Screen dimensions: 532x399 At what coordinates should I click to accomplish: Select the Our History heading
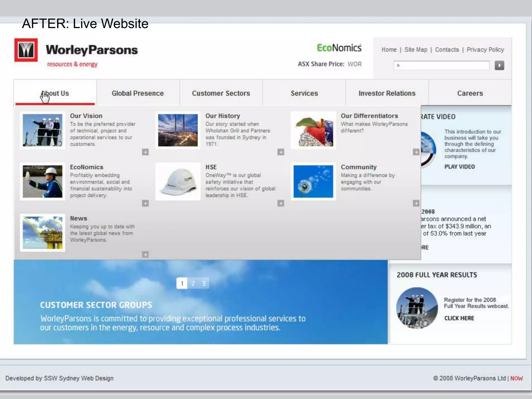coord(223,116)
